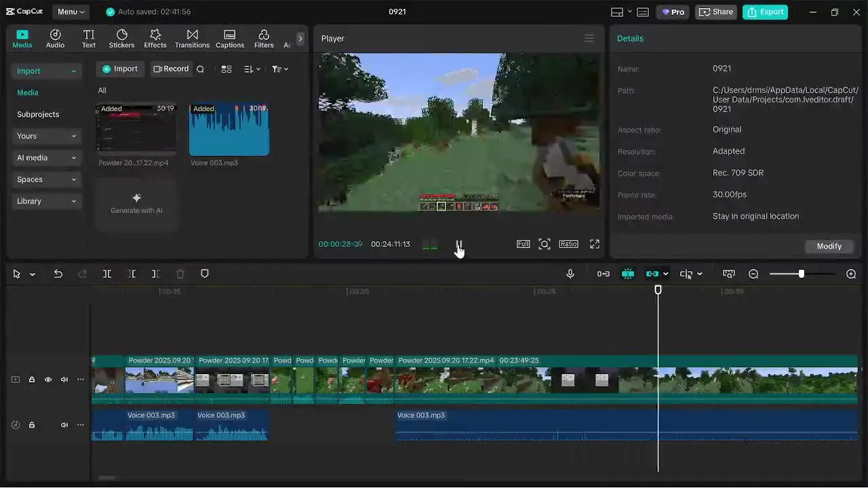This screenshot has height=488, width=868.
Task: Click the Record button
Action: [171, 69]
